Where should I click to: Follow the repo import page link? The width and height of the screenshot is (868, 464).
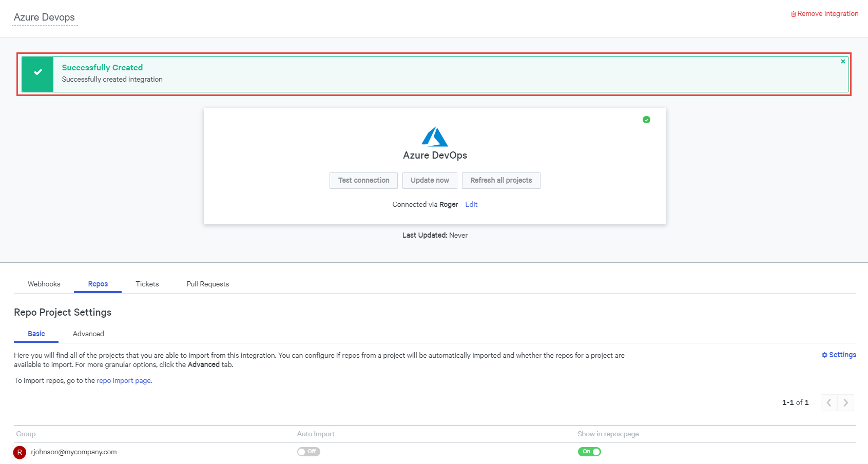pyautogui.click(x=124, y=380)
